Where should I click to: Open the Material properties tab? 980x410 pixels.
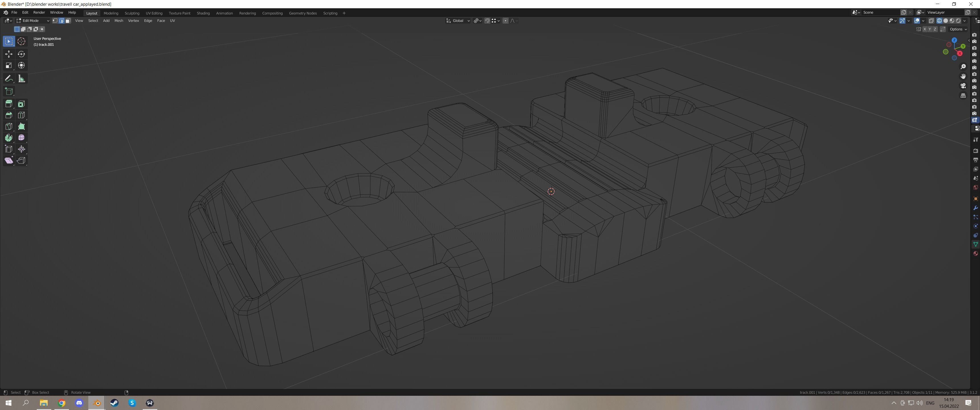click(x=975, y=254)
